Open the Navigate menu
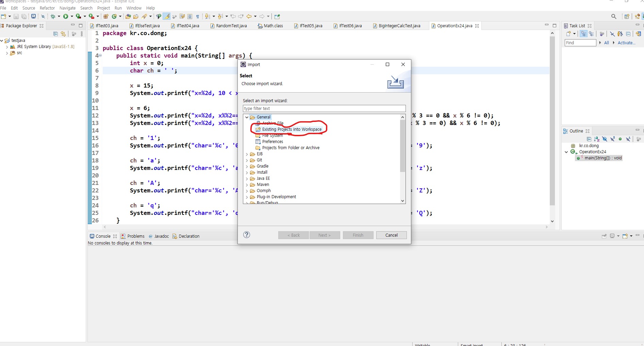 coord(67,8)
